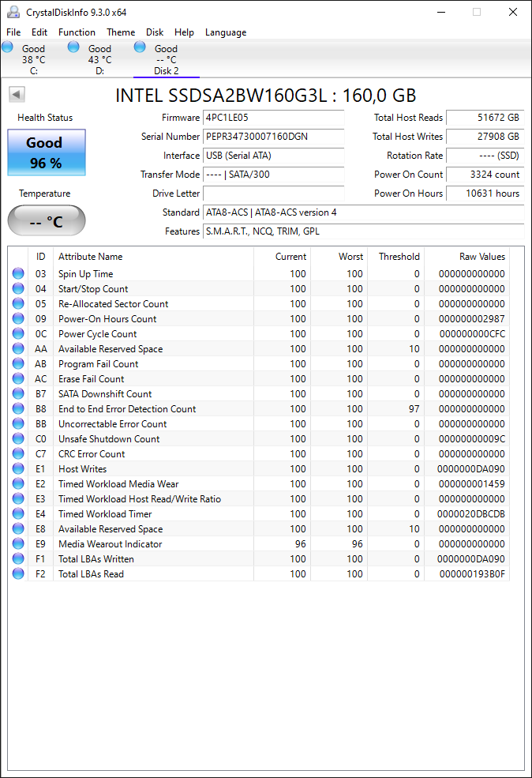The height and width of the screenshot is (778, 532).
Task: Click the Good 96 % health status button
Action: click(47, 152)
